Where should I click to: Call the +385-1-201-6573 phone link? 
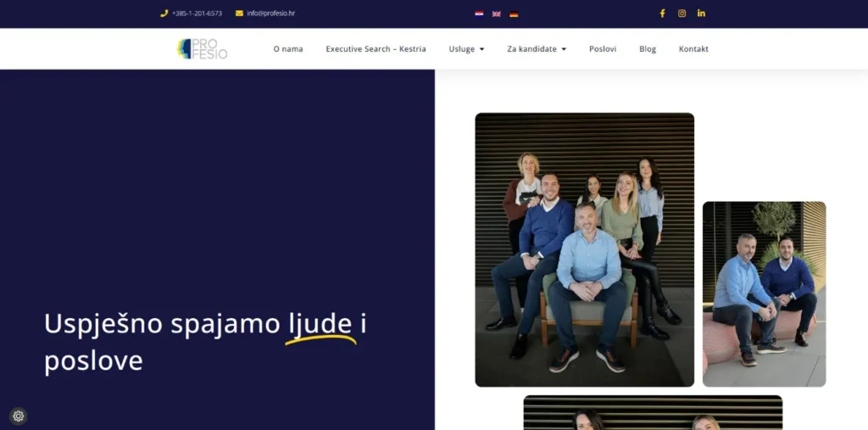(x=197, y=14)
